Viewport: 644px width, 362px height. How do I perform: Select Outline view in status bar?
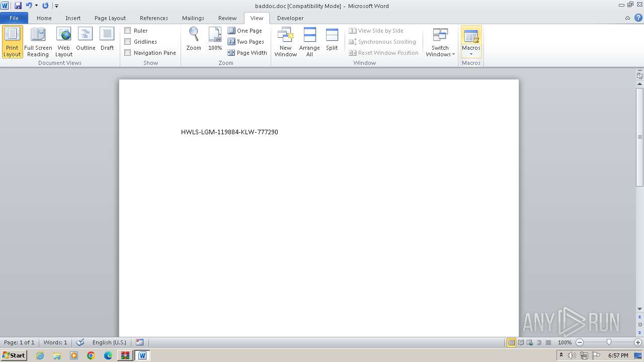(x=539, y=342)
